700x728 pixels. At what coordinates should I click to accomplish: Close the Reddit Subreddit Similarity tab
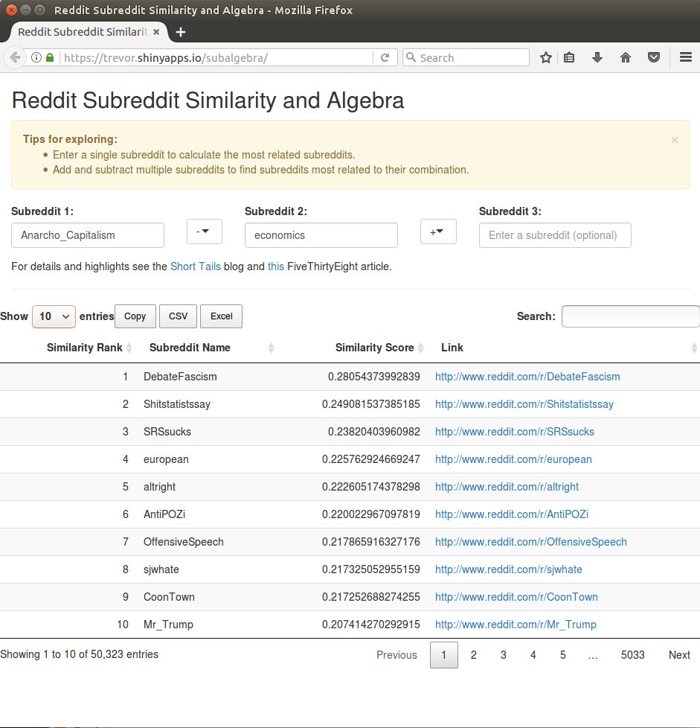(156, 32)
